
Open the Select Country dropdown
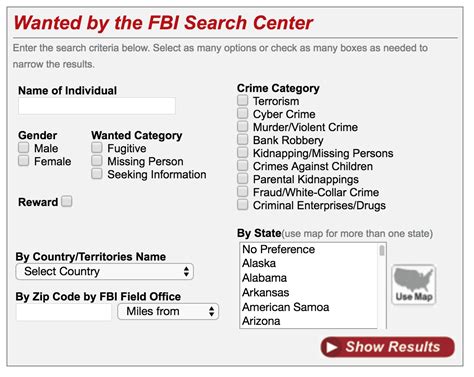[104, 272]
